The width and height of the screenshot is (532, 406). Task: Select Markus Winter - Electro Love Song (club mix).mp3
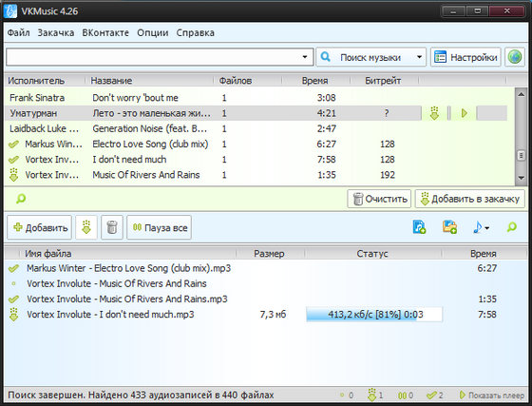(x=265, y=268)
